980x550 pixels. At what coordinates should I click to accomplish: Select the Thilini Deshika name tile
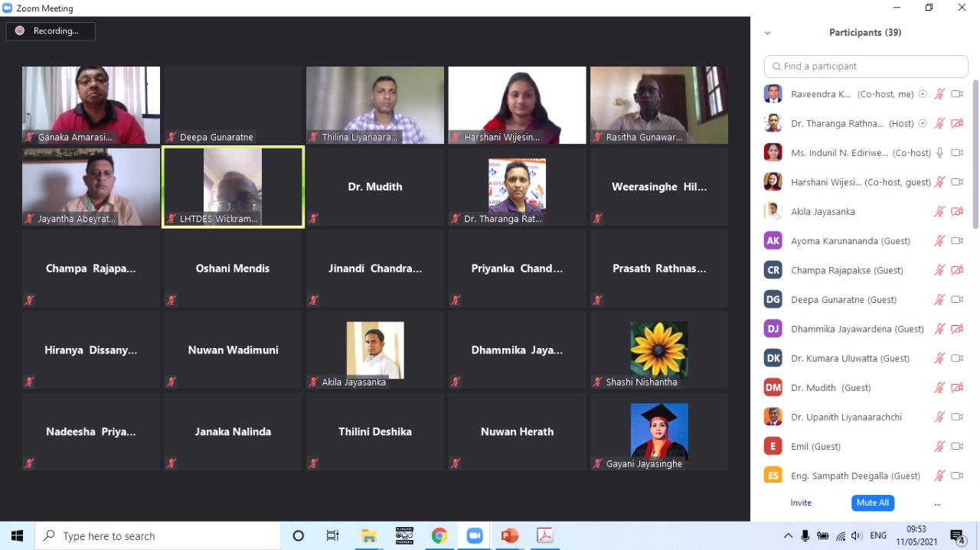coord(375,432)
